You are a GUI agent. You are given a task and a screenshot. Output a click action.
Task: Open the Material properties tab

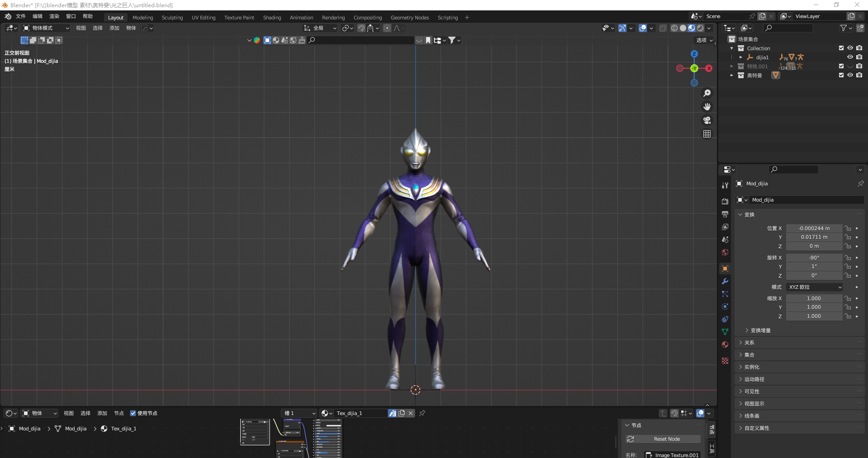point(725,345)
